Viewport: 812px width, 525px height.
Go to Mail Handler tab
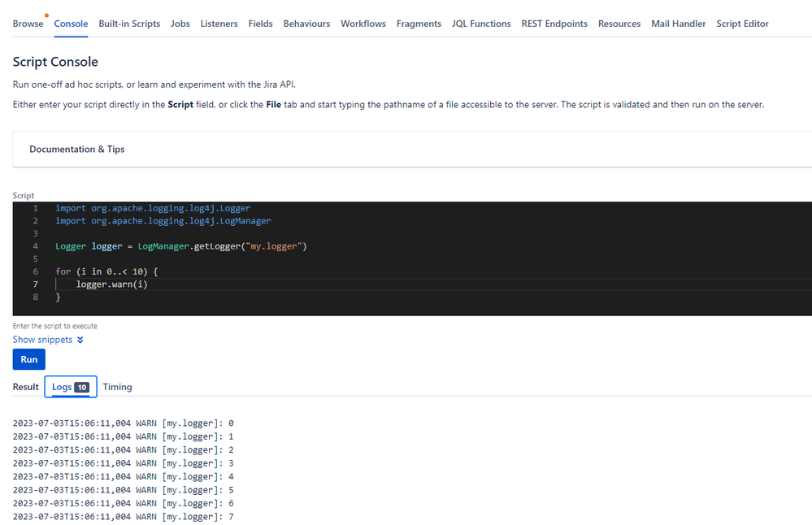pyautogui.click(x=679, y=24)
